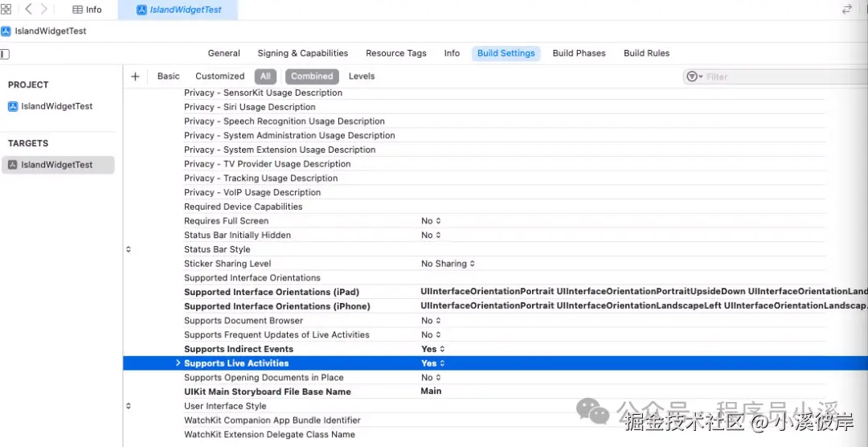Select WatchKit Extension Delegate Class Name
The image size is (868, 447).
pos(269,434)
